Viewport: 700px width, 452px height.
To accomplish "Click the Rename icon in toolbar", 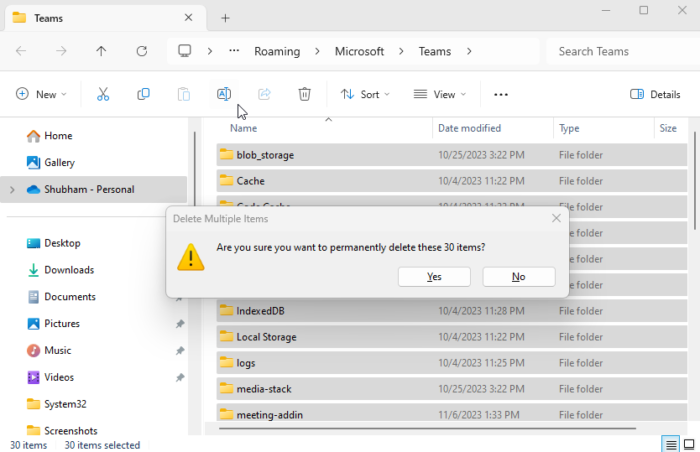I will coord(224,94).
